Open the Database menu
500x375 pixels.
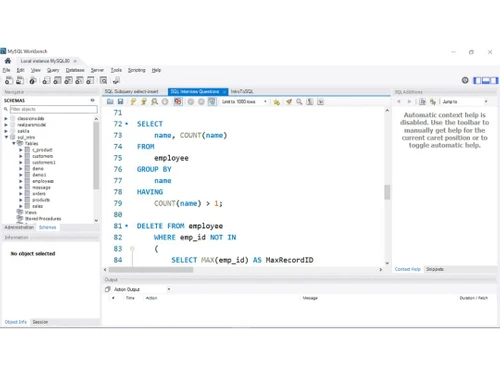pyautogui.click(x=75, y=70)
